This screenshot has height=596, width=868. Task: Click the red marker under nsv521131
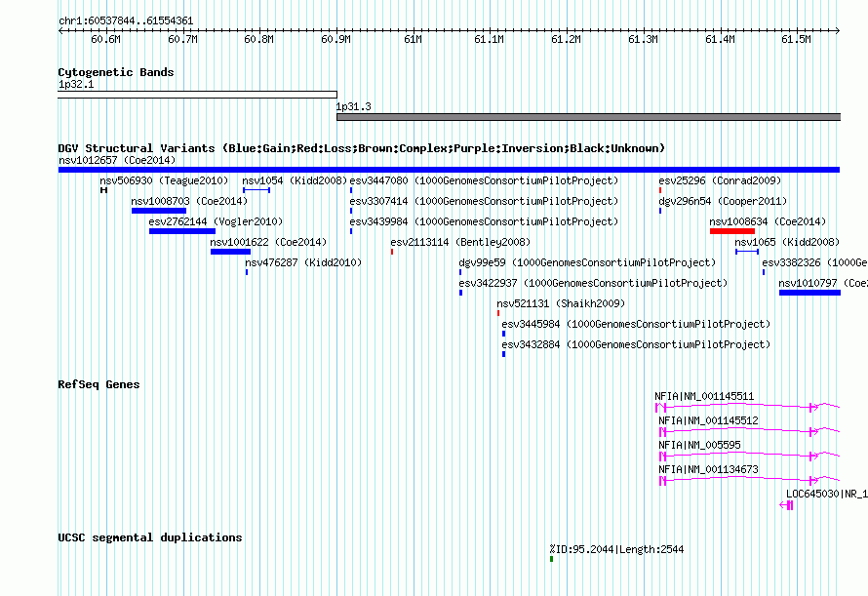(498, 313)
